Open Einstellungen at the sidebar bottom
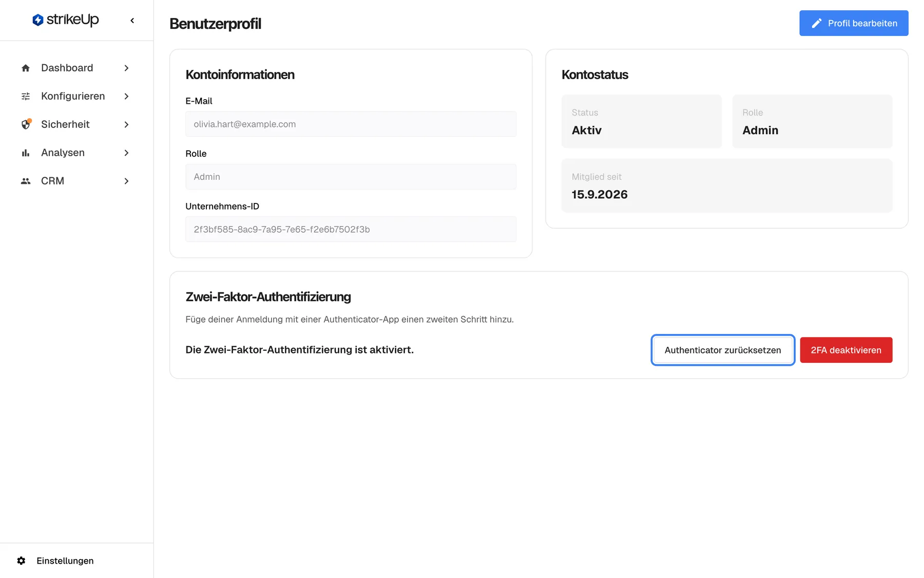The height and width of the screenshot is (578, 924). point(55,561)
